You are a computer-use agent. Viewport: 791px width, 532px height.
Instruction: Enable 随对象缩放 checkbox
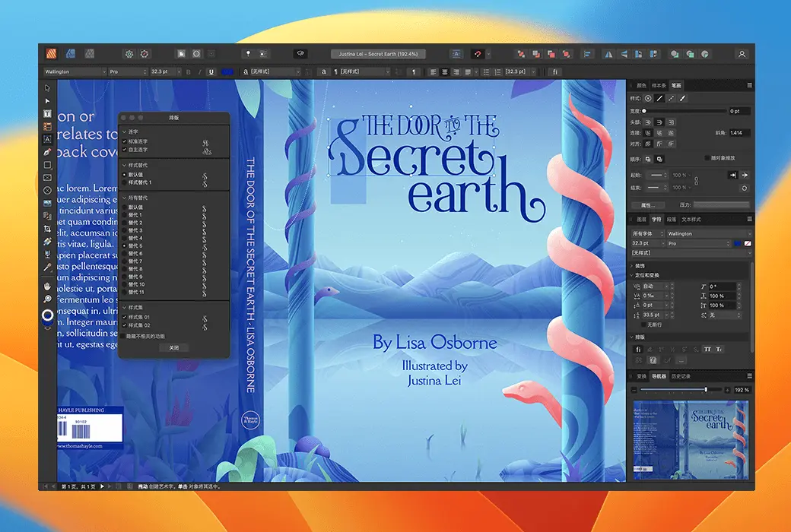point(707,158)
